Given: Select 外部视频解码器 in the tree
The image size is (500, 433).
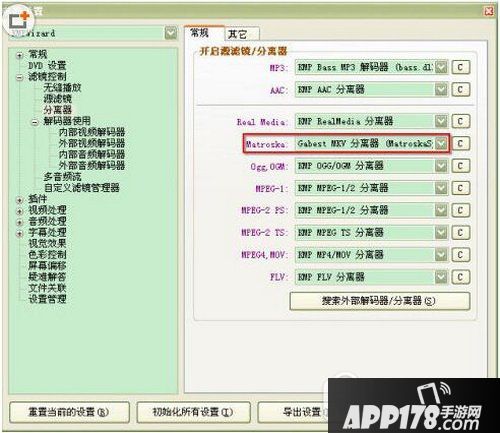Looking at the screenshot, I should tap(92, 143).
